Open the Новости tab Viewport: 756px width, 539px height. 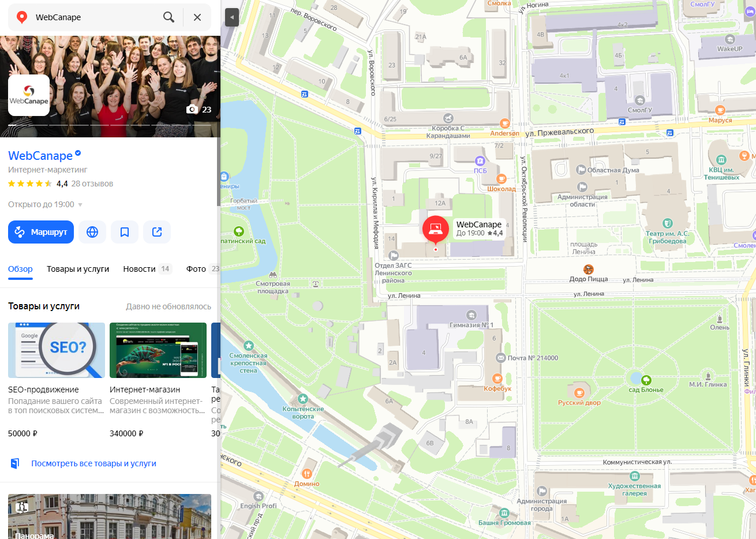[148, 269]
